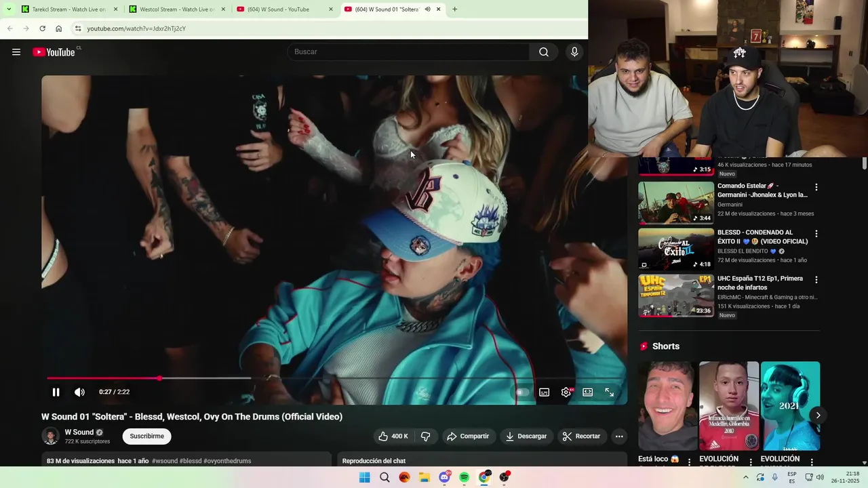Open the player settings gear
This screenshot has width=868, height=488.
(566, 392)
